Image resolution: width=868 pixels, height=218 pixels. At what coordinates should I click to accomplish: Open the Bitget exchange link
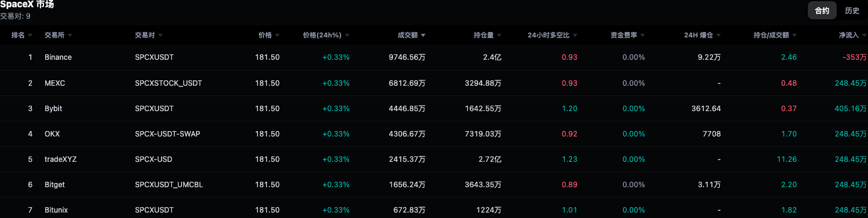[54, 184]
